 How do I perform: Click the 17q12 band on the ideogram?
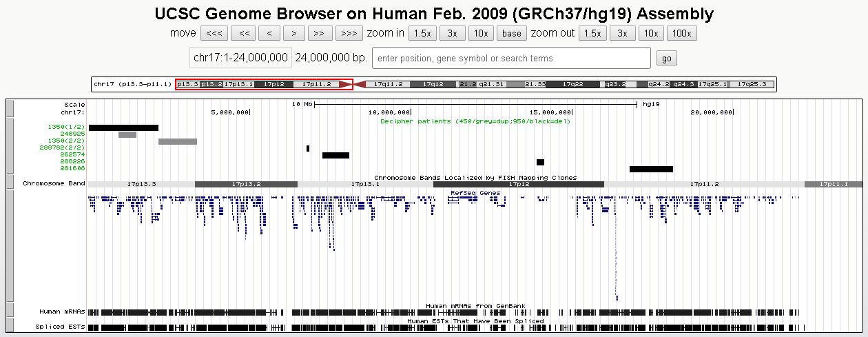click(x=433, y=84)
